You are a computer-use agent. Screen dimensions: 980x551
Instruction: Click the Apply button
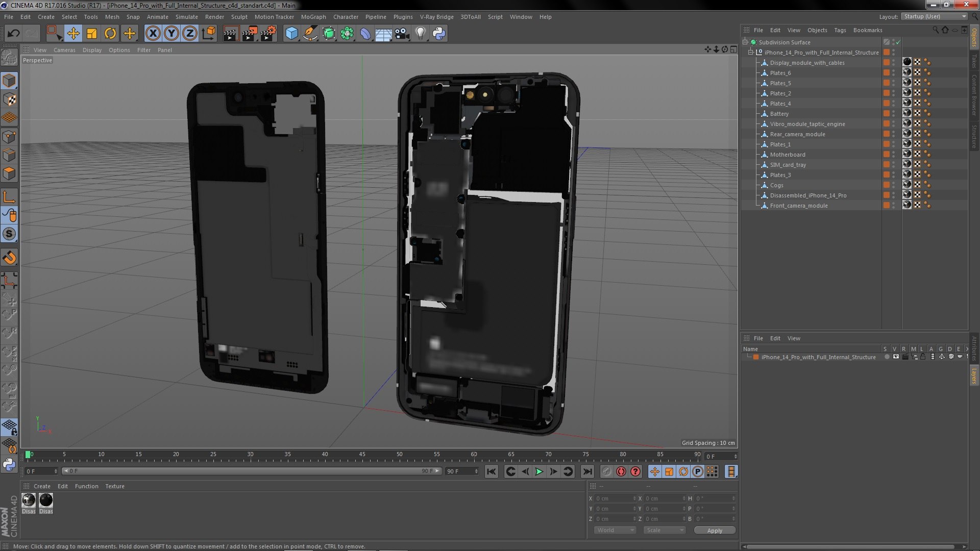click(x=715, y=531)
